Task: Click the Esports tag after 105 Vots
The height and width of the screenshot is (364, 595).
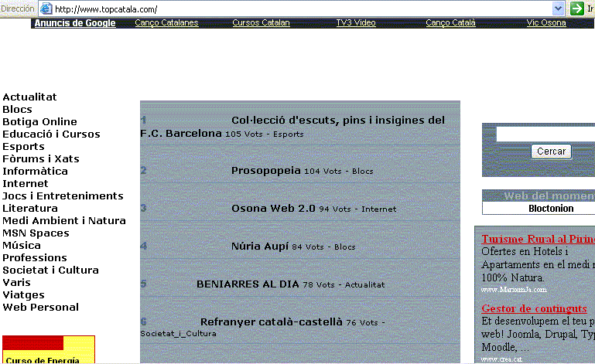Action: click(289, 134)
